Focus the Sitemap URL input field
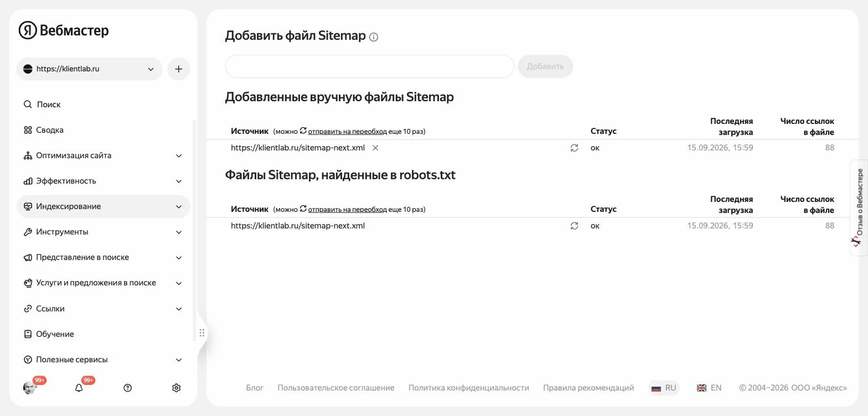The height and width of the screenshot is (416, 868). [370, 66]
